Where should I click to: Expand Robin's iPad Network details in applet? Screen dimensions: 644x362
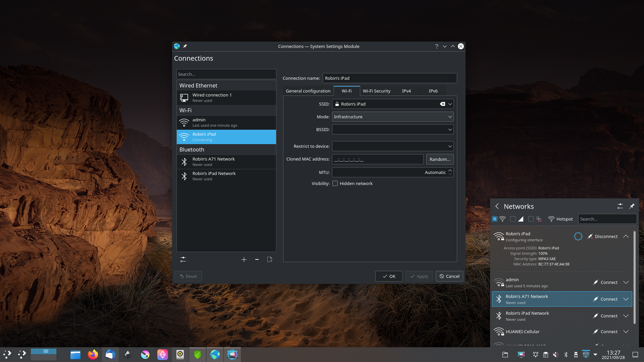click(626, 316)
